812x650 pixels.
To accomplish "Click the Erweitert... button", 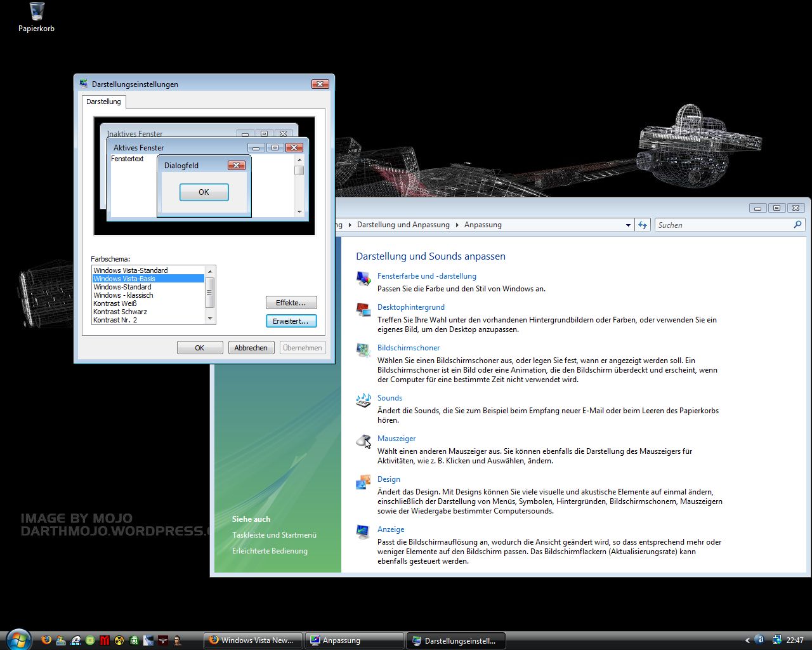I will 291,321.
